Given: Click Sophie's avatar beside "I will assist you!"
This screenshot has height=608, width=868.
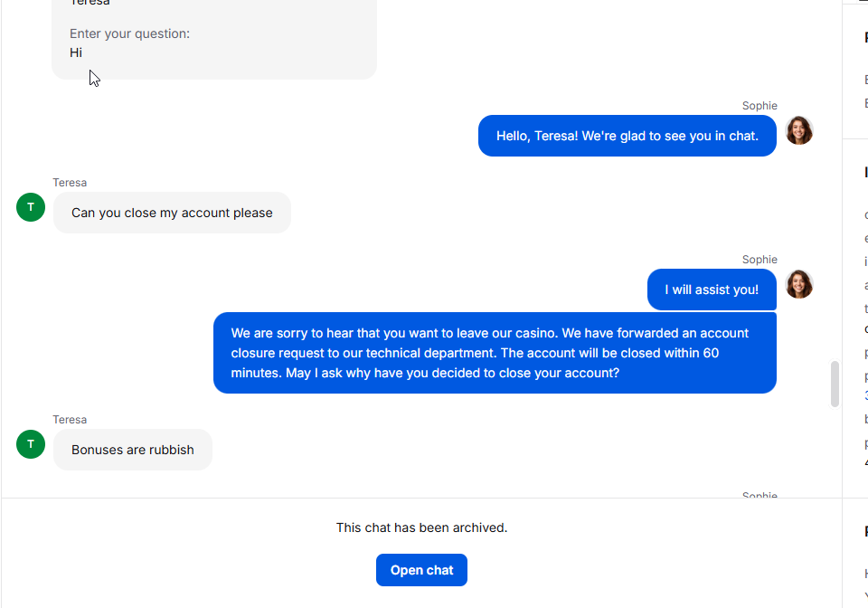Looking at the screenshot, I should [x=798, y=285].
